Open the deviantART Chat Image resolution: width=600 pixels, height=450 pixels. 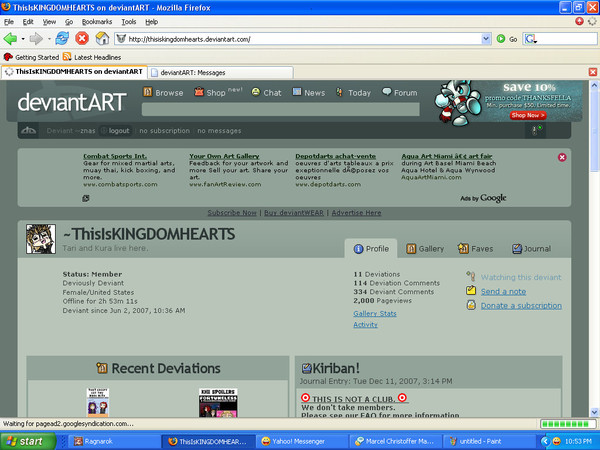(x=266, y=93)
